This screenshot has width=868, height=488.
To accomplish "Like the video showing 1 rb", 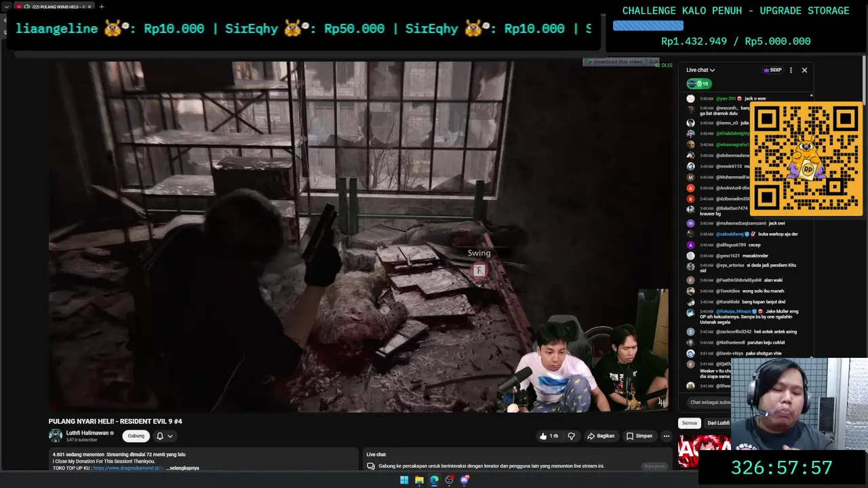I will pos(549,436).
